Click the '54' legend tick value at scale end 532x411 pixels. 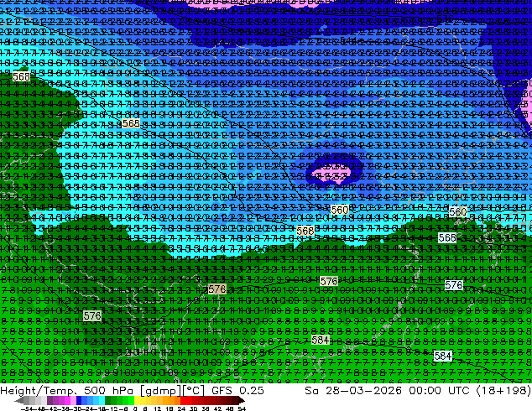click(242, 408)
